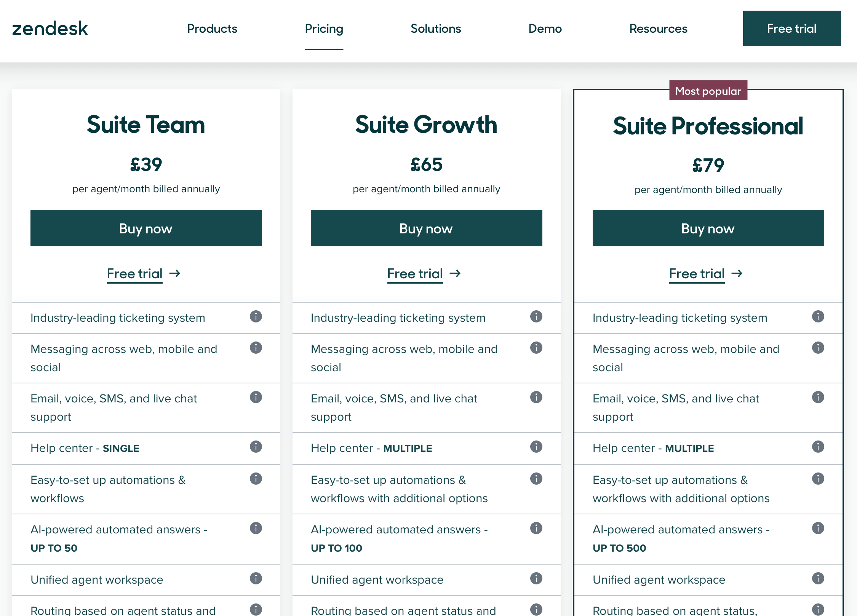Click the Free trial button in the header
Viewport: 857px width, 616px height.
(791, 28)
